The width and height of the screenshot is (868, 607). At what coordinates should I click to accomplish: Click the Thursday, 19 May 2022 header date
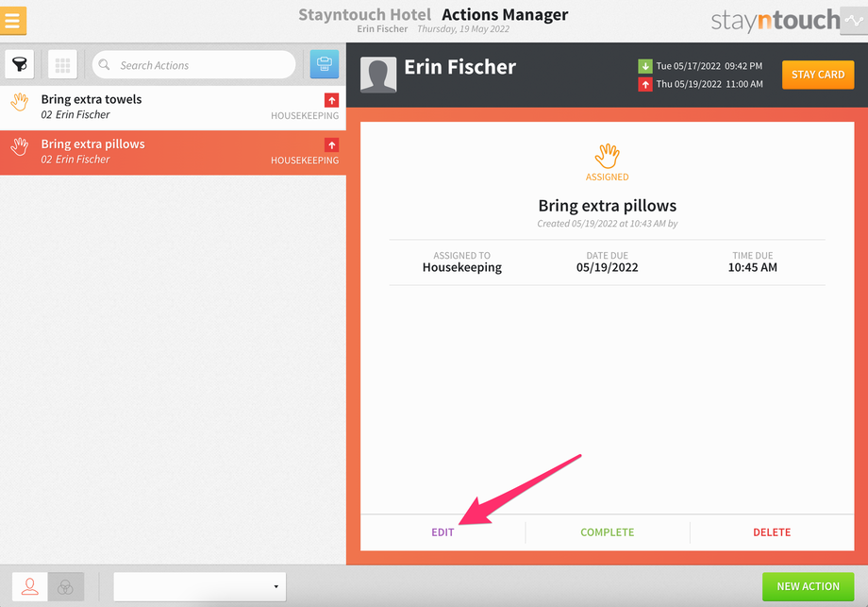(x=463, y=29)
